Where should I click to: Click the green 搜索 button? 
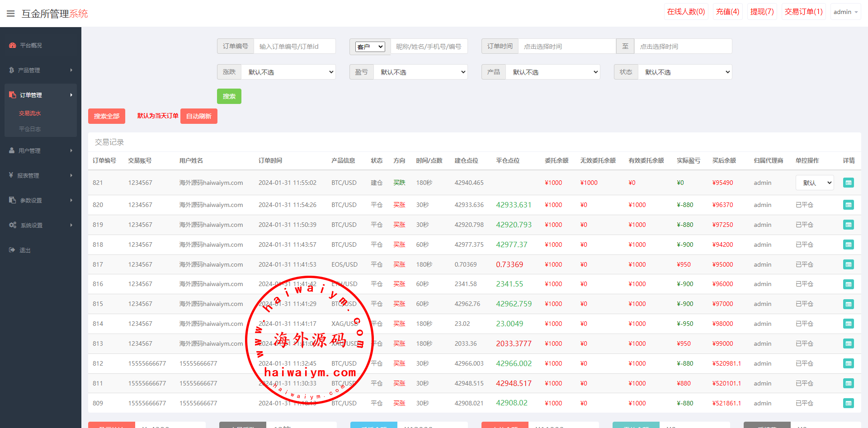coord(229,96)
